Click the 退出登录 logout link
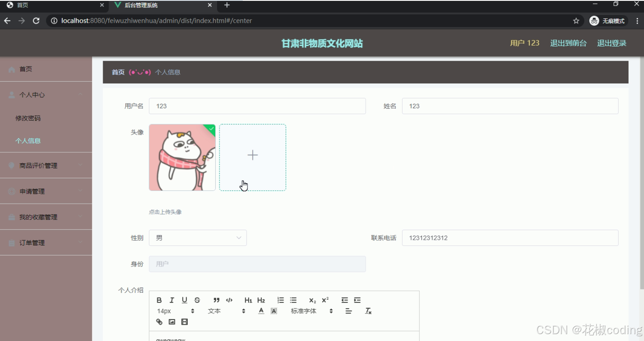 coord(611,43)
